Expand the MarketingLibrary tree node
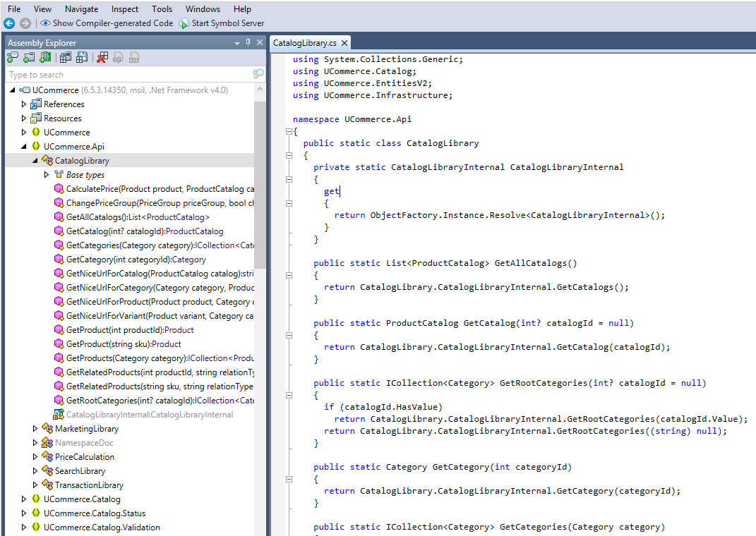Screen dimensions: 756x536 (x=36, y=429)
